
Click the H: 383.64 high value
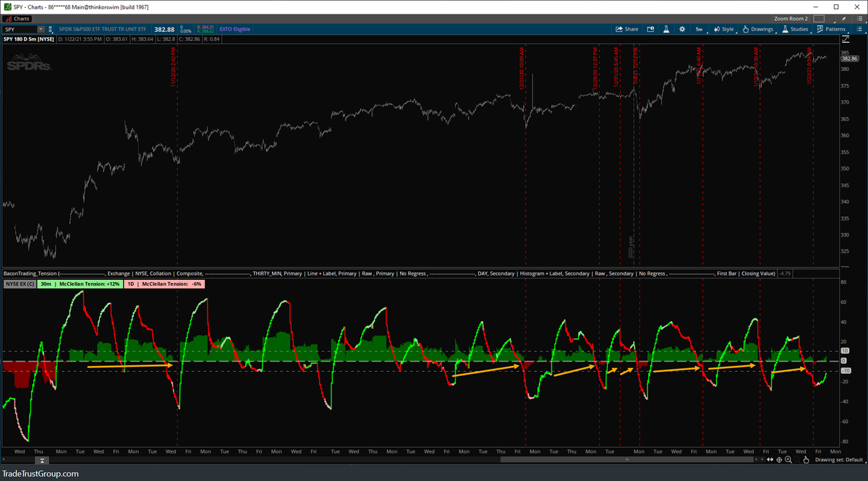pos(142,39)
